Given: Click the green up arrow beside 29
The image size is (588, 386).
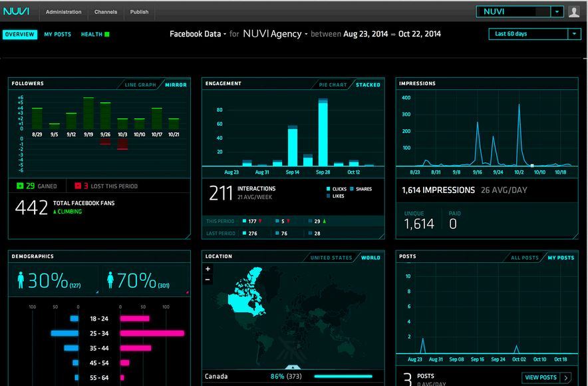Looking at the screenshot, I should pos(325,222).
